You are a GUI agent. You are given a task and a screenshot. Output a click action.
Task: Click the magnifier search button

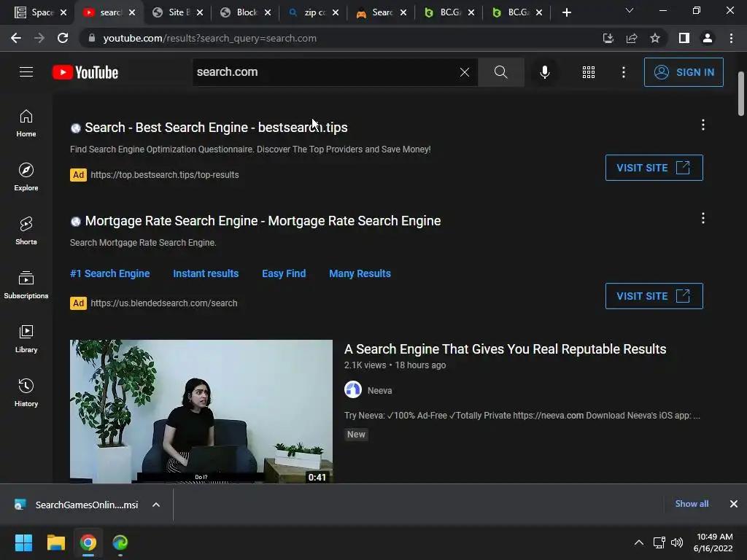500,72
